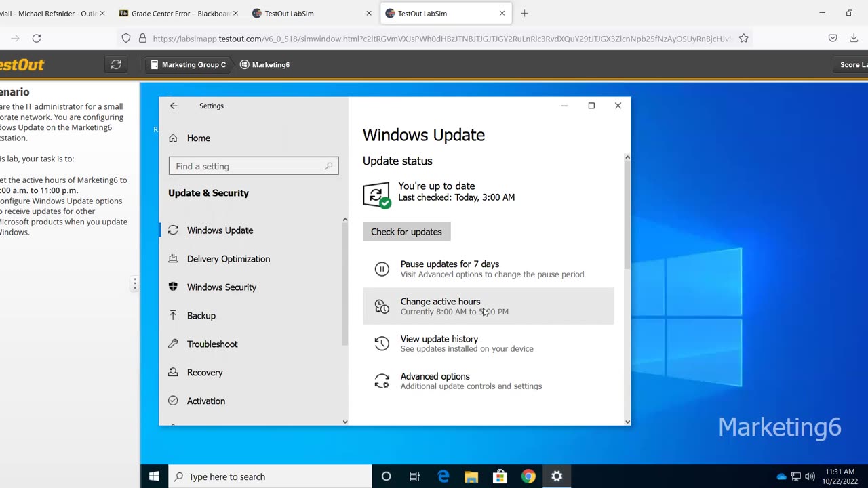This screenshot has width=868, height=488.
Task: Open Change active hours
Action: tap(488, 306)
